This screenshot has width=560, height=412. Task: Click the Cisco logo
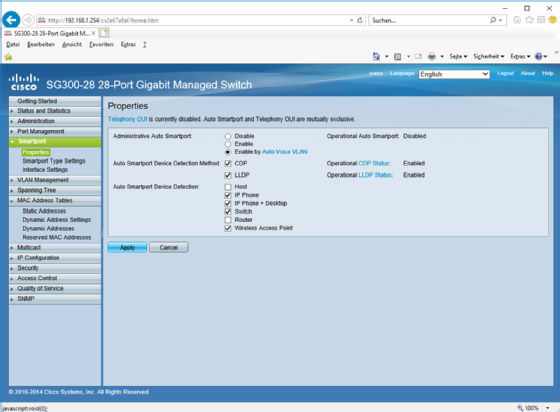click(x=24, y=82)
